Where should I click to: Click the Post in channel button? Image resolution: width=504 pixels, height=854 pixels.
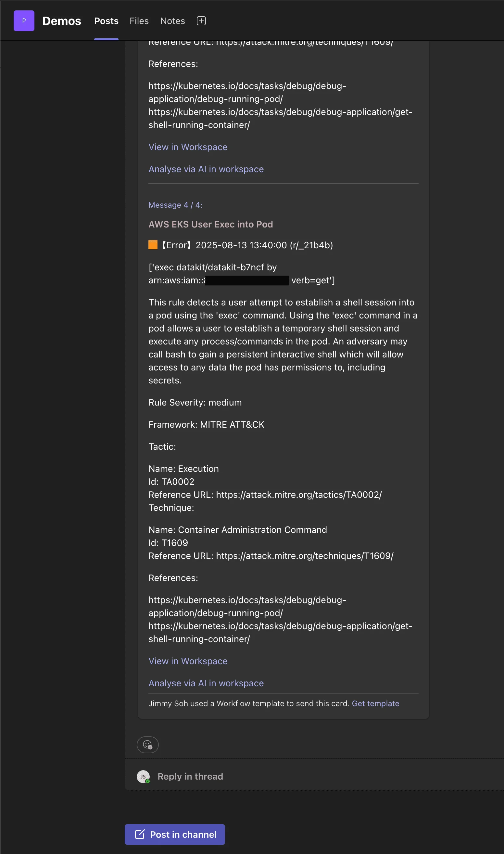pos(175,834)
